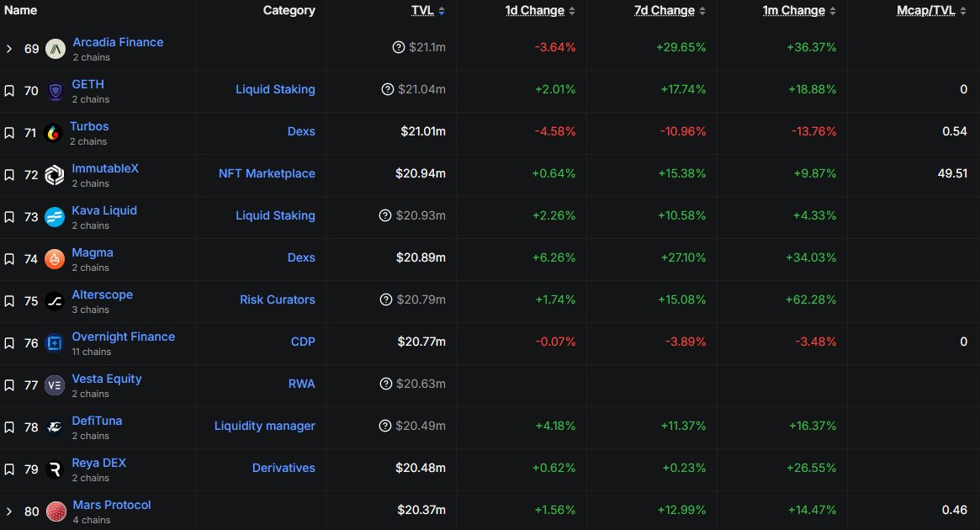980x530 pixels.
Task: Click the question mark icon beside $20.49m
Action: [385, 426]
